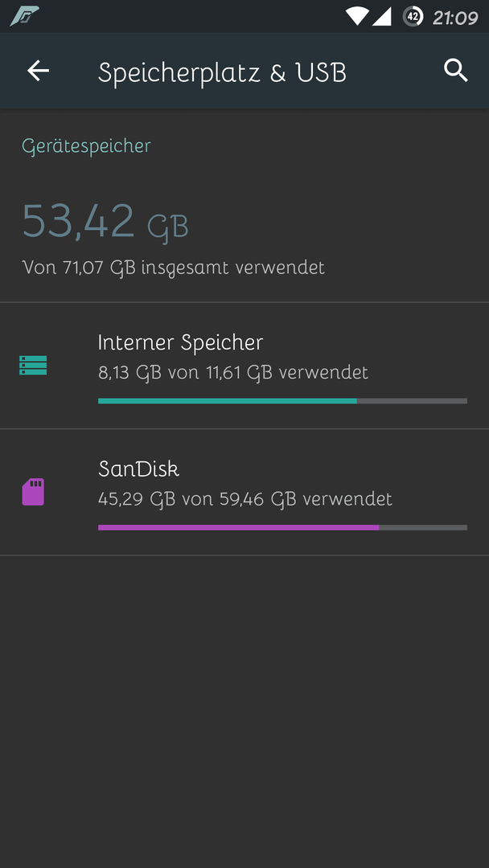
Task: Tap the Speicherplatz & USB title
Action: tap(222, 72)
